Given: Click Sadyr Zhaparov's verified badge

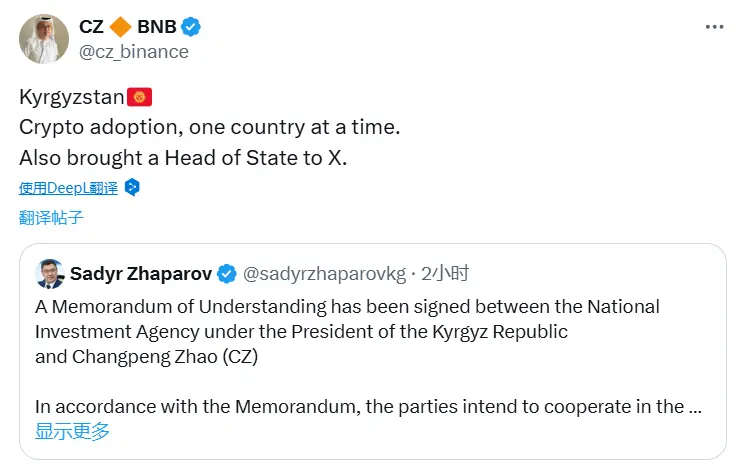Looking at the screenshot, I should (x=227, y=273).
